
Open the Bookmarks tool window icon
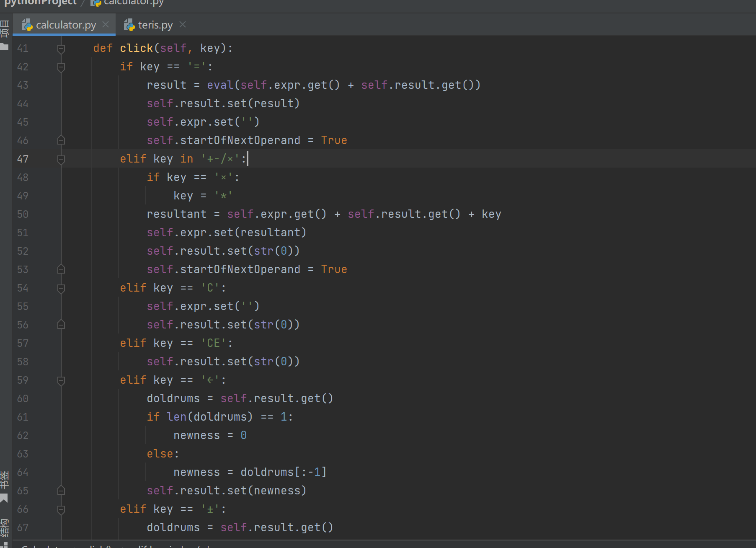point(5,498)
